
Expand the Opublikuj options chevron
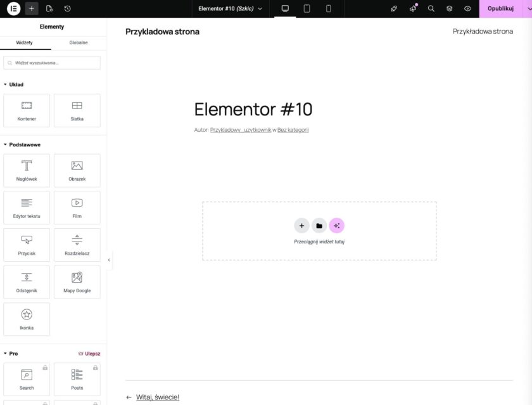click(528, 8)
